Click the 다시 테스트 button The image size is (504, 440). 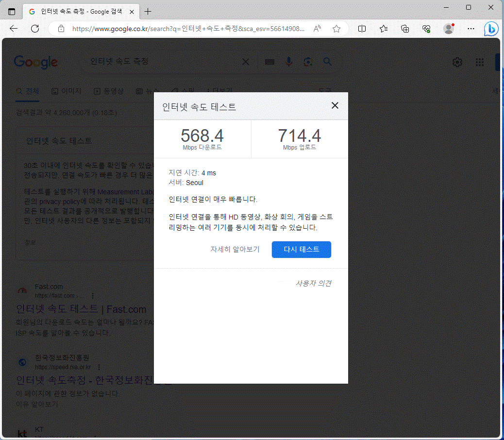point(301,250)
